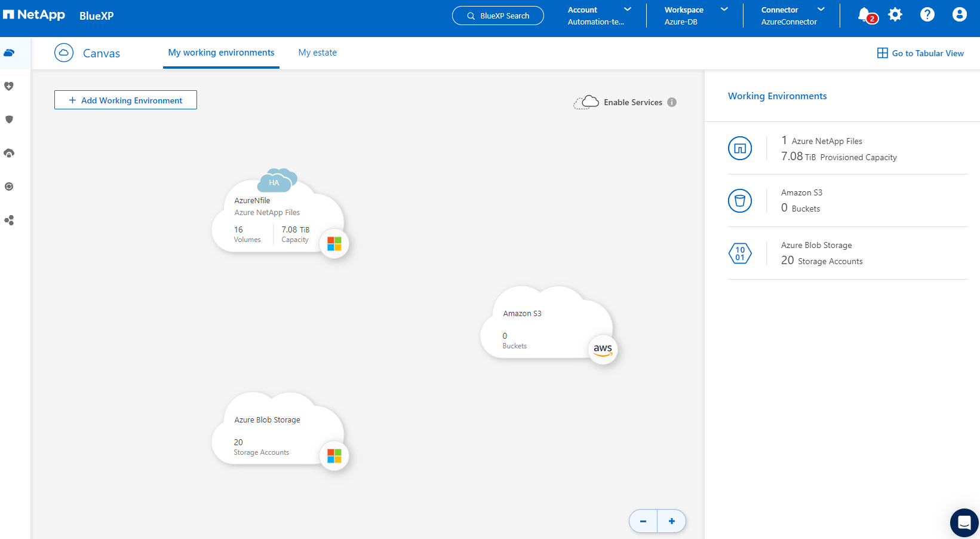Open the chat support bubble icon
Viewport: 980px width, 539px height.
(964, 523)
